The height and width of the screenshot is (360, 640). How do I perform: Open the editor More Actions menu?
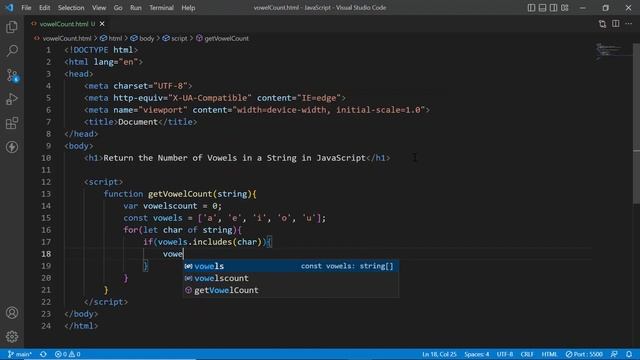(629, 24)
